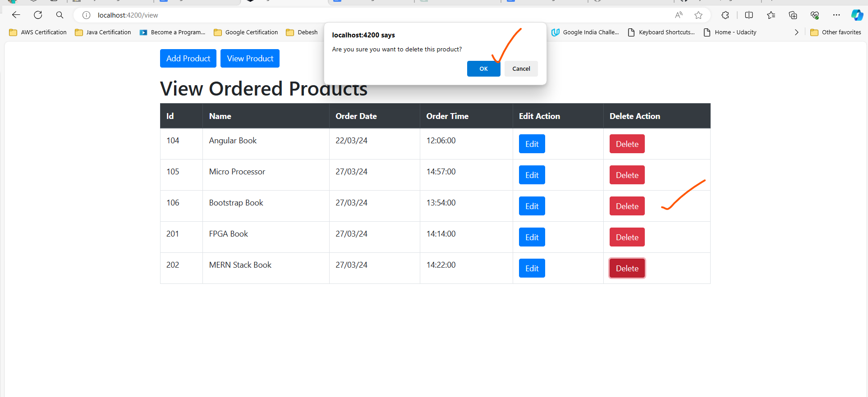Viewport: 868px width, 397px height.
Task: Delete the Bootstrap Book row
Action: pos(627,206)
